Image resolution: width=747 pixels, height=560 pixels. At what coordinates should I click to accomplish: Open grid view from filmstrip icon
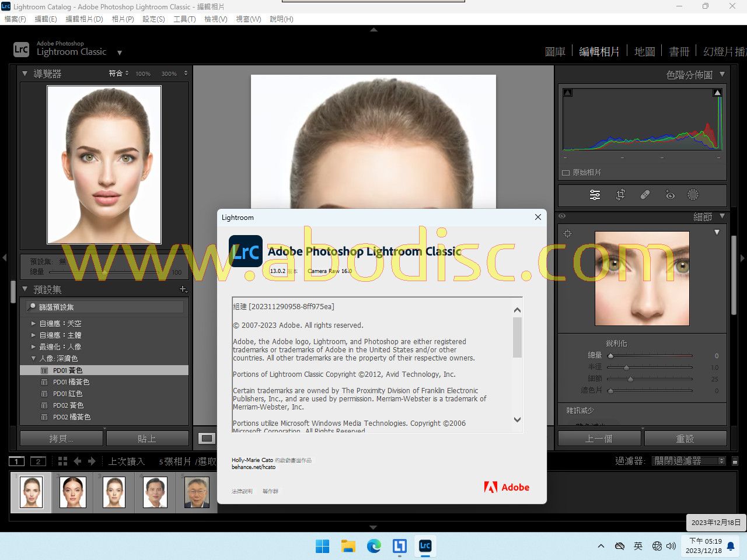point(62,461)
